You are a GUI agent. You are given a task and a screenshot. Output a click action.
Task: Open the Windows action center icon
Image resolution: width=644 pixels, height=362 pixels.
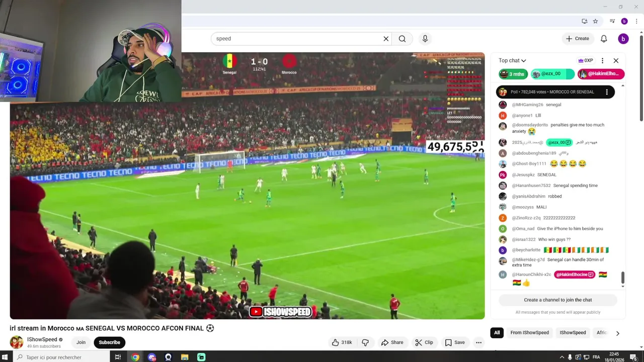(x=633, y=357)
